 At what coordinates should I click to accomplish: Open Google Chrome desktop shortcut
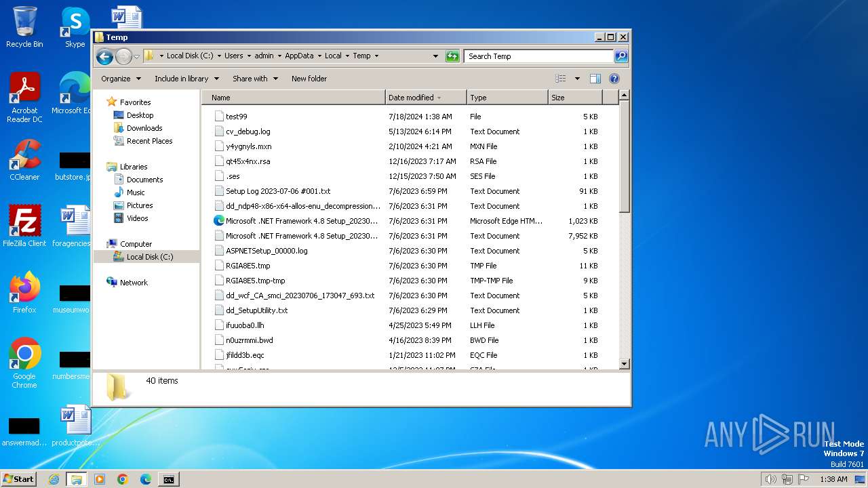[24, 363]
